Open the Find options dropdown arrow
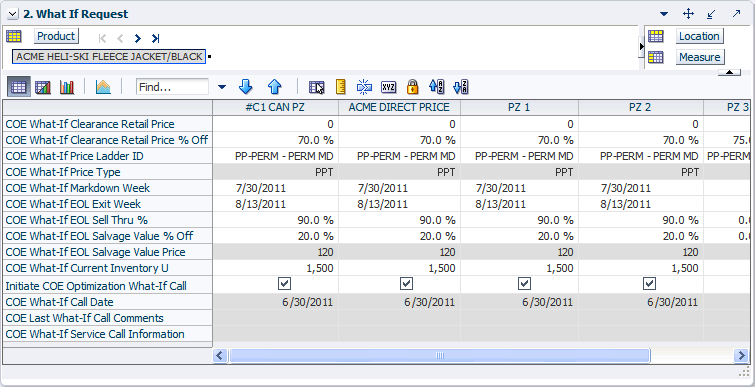Viewport: 755px width, 387px height. click(x=221, y=87)
